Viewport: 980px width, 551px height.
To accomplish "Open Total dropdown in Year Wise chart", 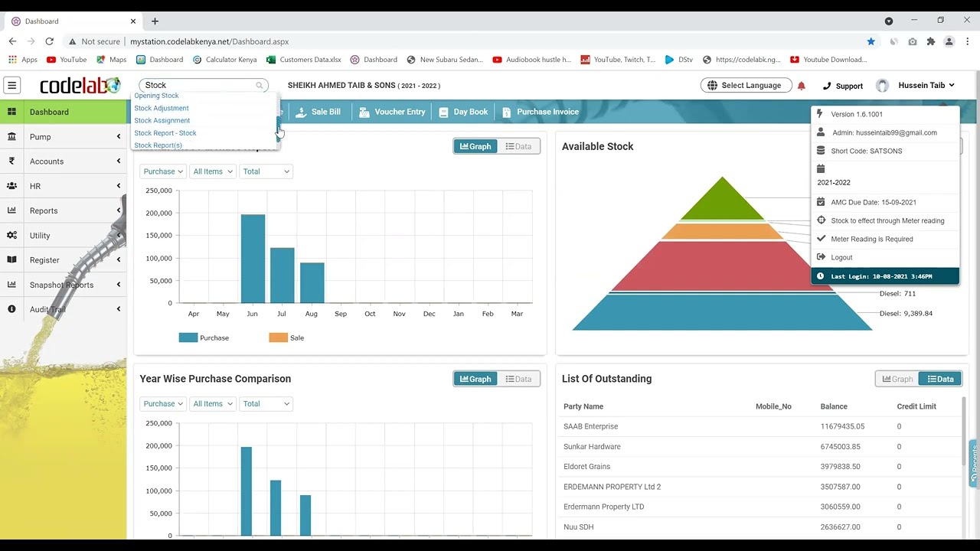I will 266,404.
